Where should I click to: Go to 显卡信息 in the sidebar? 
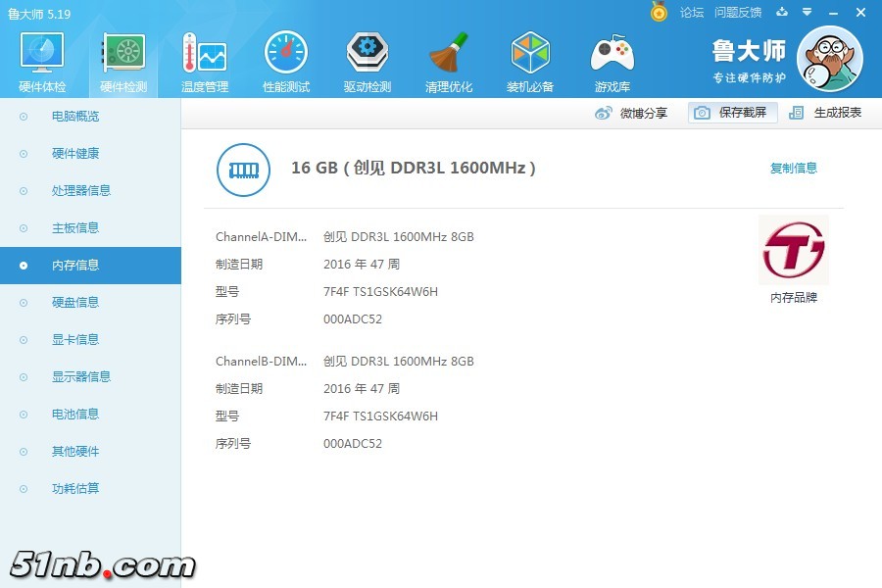[x=75, y=340]
